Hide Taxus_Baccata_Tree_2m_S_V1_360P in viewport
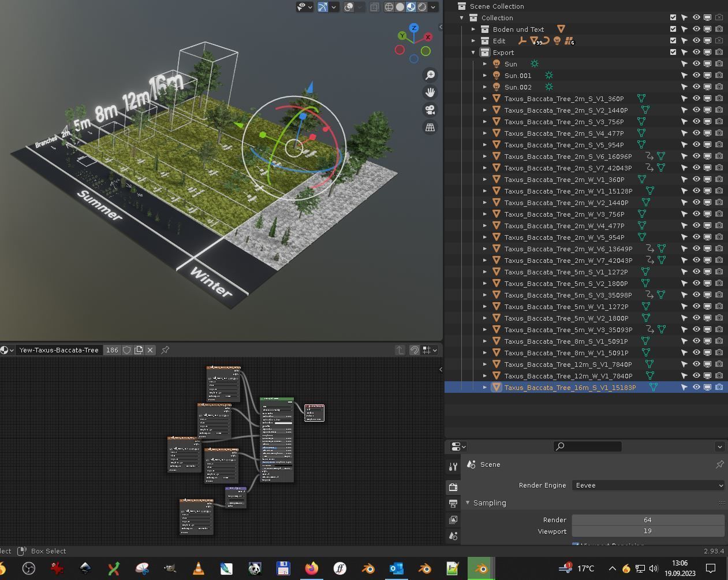728x580 pixels. [696, 98]
